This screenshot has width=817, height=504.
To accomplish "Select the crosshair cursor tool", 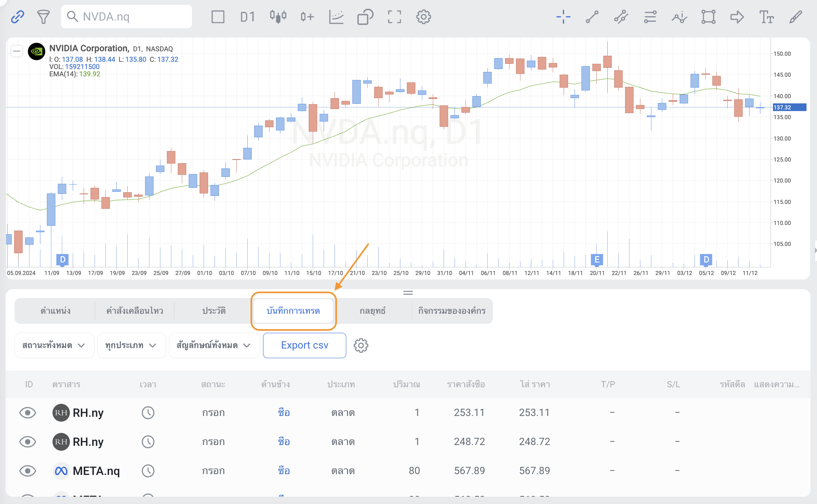I will pos(563,17).
